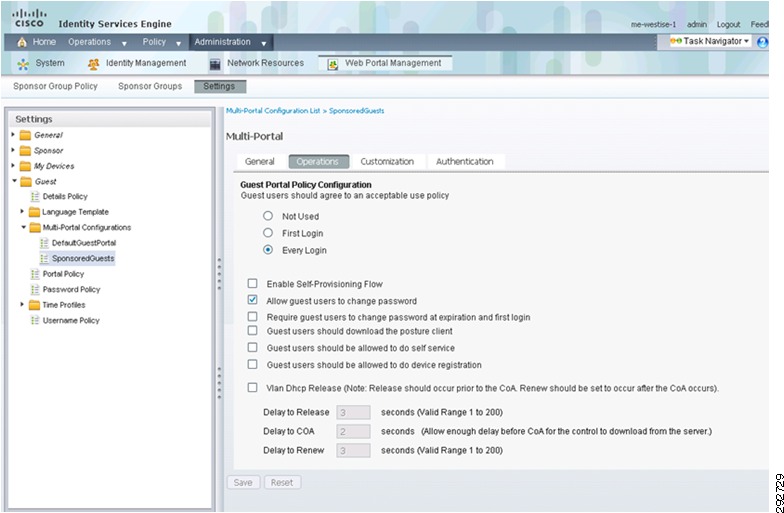Check Require password change at expiration

[252, 316]
